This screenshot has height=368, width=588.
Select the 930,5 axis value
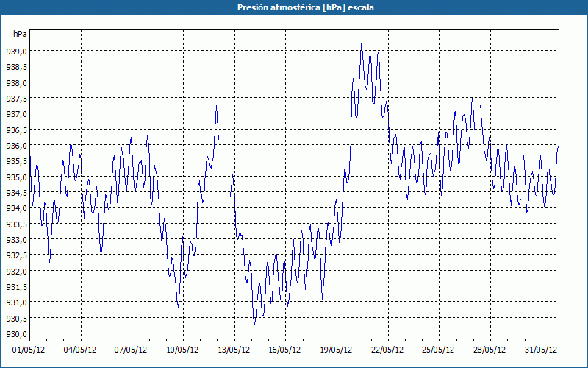[16, 318]
